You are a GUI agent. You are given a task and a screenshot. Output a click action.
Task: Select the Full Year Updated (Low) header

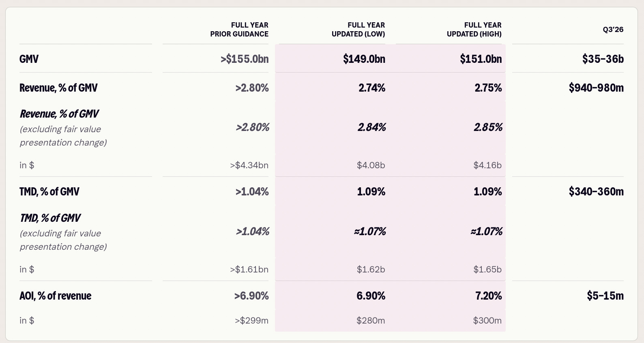358,30
